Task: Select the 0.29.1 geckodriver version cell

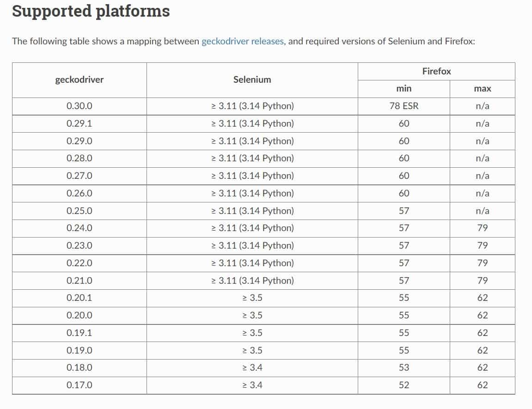Action: [79, 123]
